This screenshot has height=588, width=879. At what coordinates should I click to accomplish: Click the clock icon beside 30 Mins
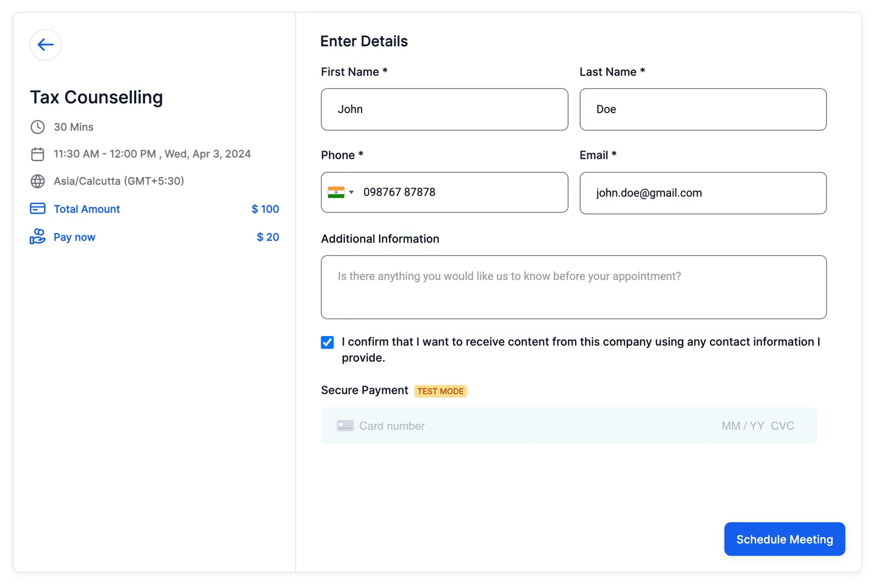point(37,127)
